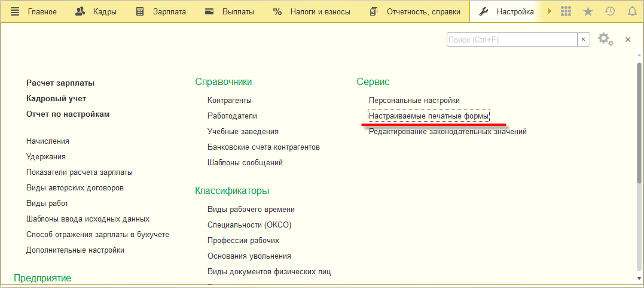
Task: Open Кадровый учет settings
Action: coord(56,99)
